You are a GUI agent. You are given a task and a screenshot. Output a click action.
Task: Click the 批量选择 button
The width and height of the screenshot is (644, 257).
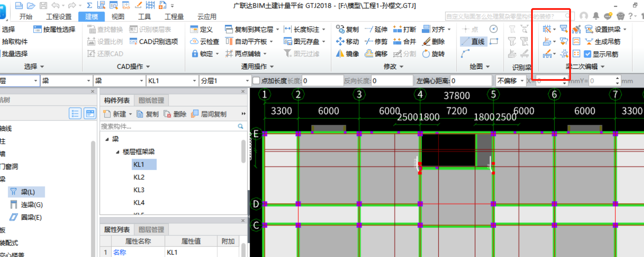[x=14, y=54]
